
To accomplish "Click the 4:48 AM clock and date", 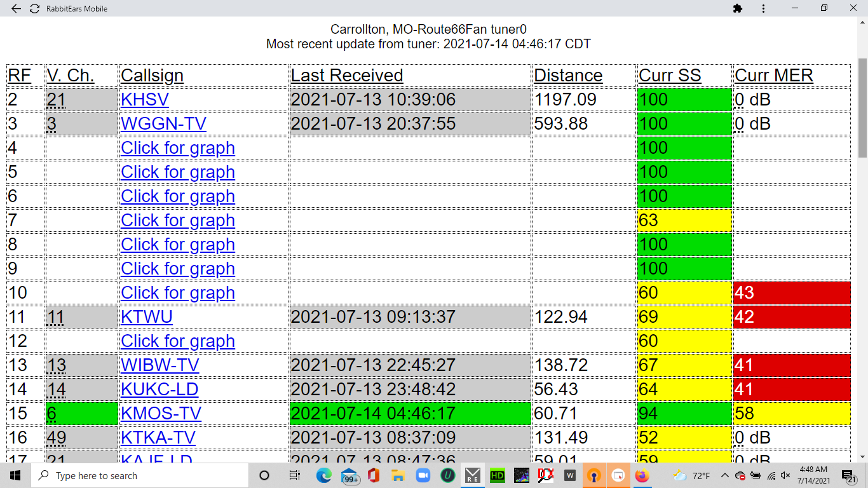I will (815, 475).
